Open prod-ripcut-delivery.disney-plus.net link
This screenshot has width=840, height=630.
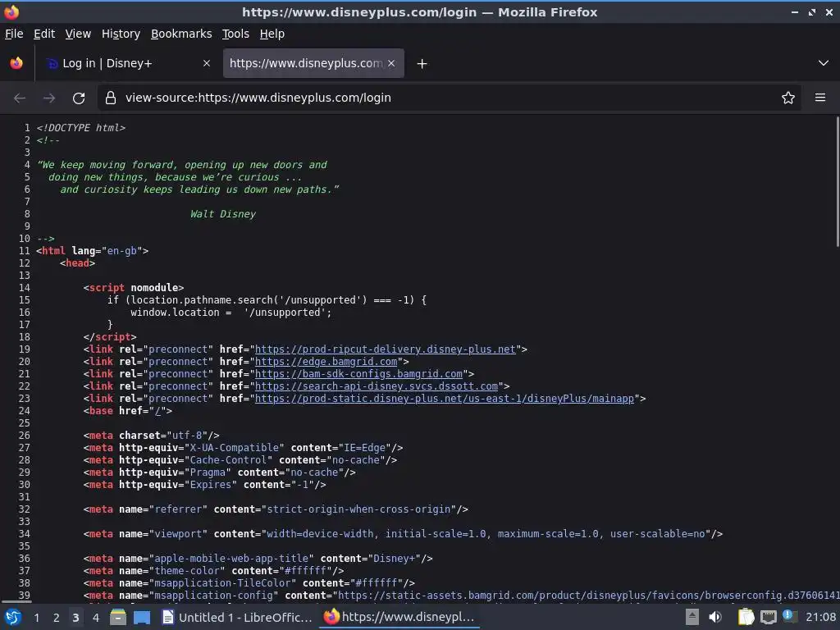click(386, 349)
